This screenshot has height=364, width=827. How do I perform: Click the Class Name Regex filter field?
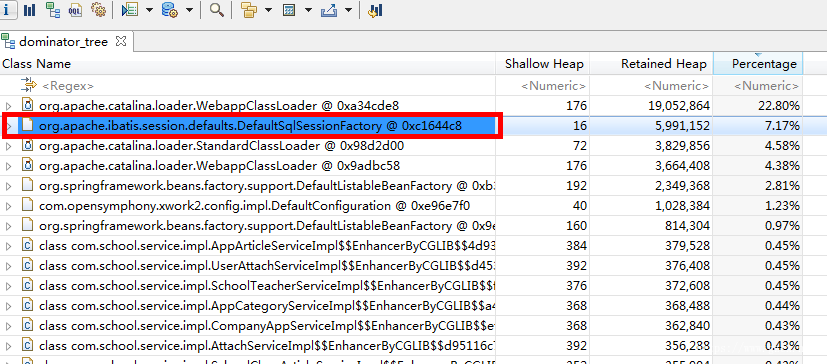(x=248, y=85)
